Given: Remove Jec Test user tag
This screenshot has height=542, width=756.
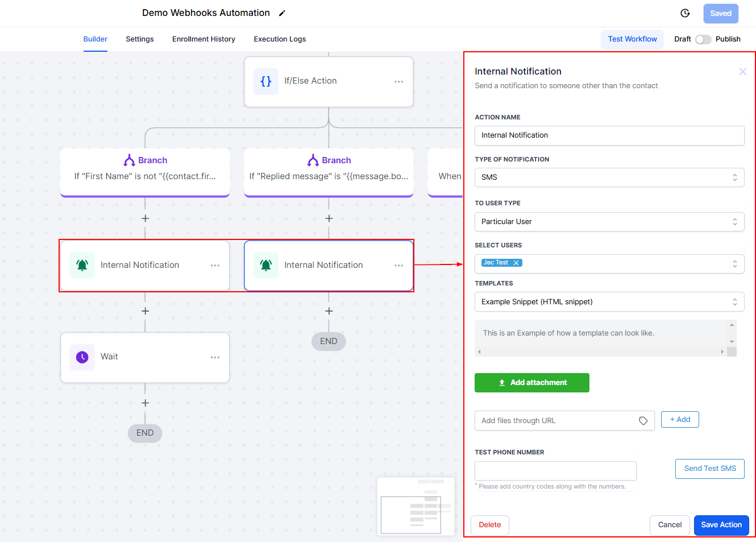Looking at the screenshot, I should 516,263.
